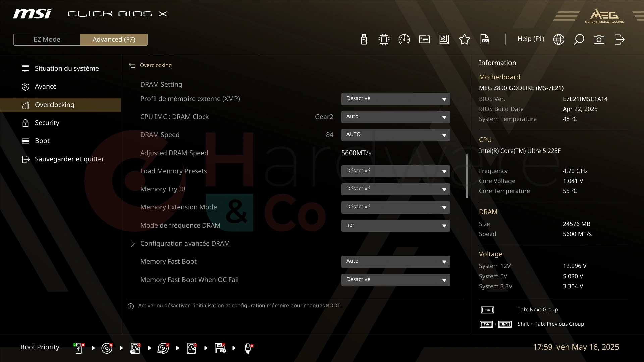
Task: Open search with the magnifier icon
Action: [x=579, y=39]
